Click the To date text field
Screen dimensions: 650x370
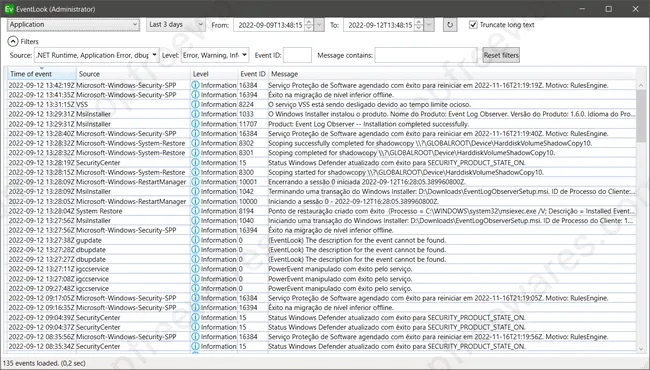[x=380, y=25]
